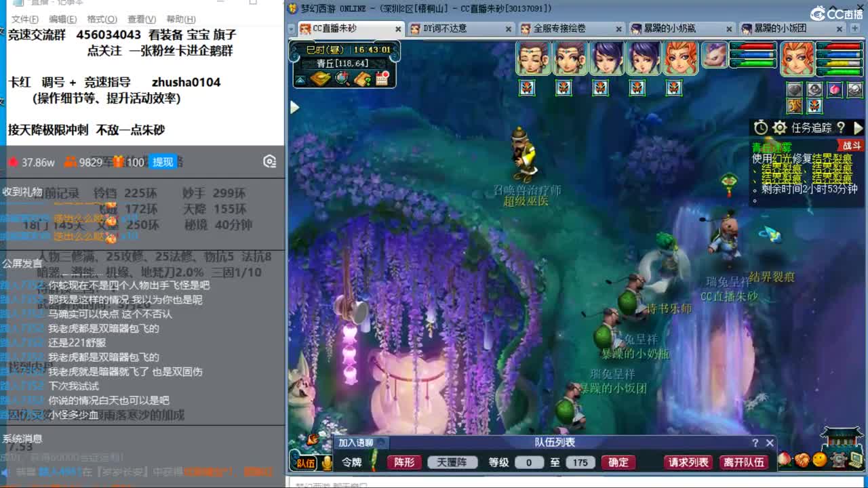
Task: Click the blue 提现 withdraw button
Action: pyautogui.click(x=163, y=162)
